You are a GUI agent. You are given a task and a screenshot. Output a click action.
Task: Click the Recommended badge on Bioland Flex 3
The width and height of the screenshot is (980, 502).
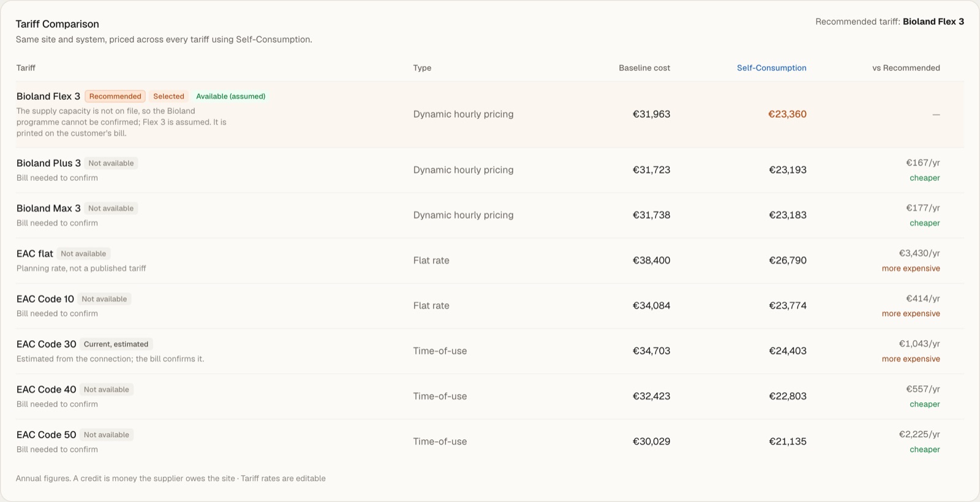point(115,96)
